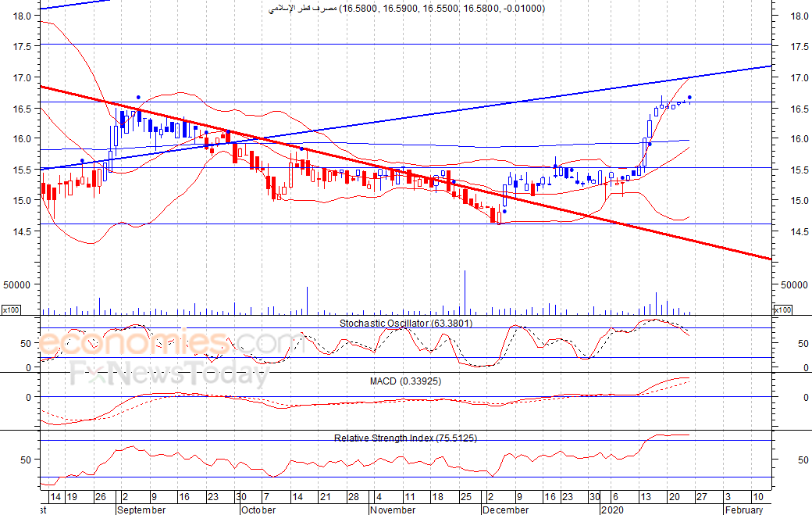The width and height of the screenshot is (812, 515).
Task: Click date label 6 in January 2020
Action: point(615,497)
